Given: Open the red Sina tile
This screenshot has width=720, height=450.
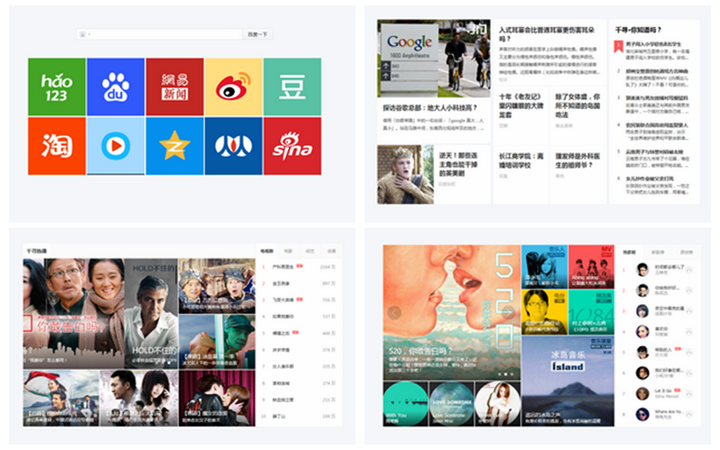Looking at the screenshot, I should pyautogui.click(x=292, y=146).
